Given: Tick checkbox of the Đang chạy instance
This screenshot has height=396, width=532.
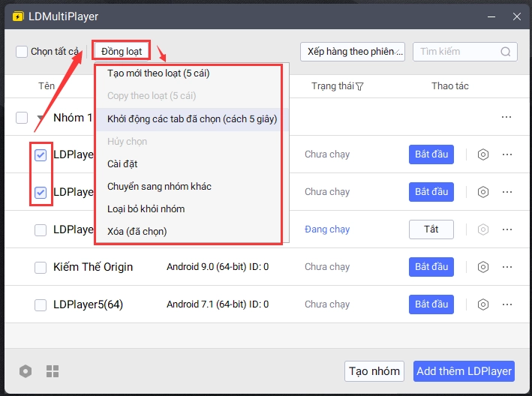Looking at the screenshot, I should (41, 229).
